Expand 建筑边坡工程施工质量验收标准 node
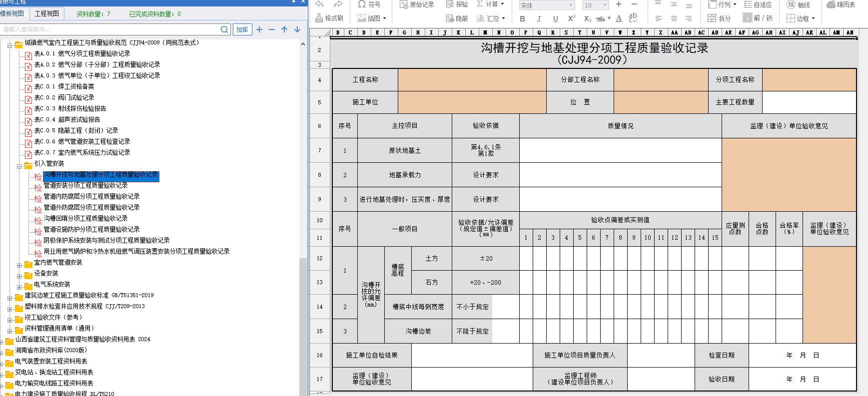The width and height of the screenshot is (868, 396). click(9, 298)
